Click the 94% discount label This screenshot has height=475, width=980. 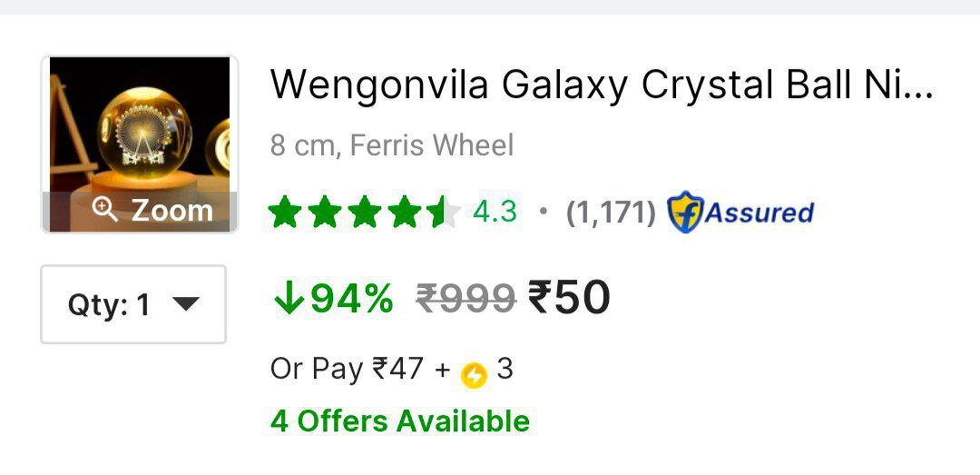tap(352, 298)
